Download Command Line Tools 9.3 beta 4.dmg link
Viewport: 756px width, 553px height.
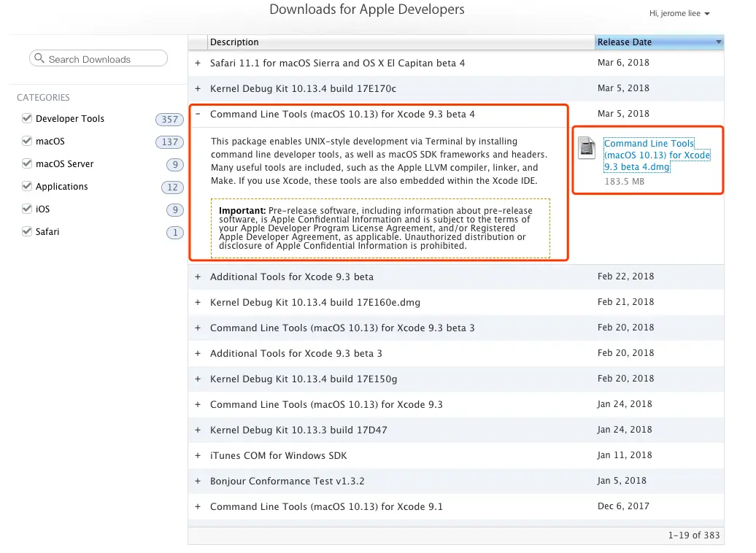(657, 155)
